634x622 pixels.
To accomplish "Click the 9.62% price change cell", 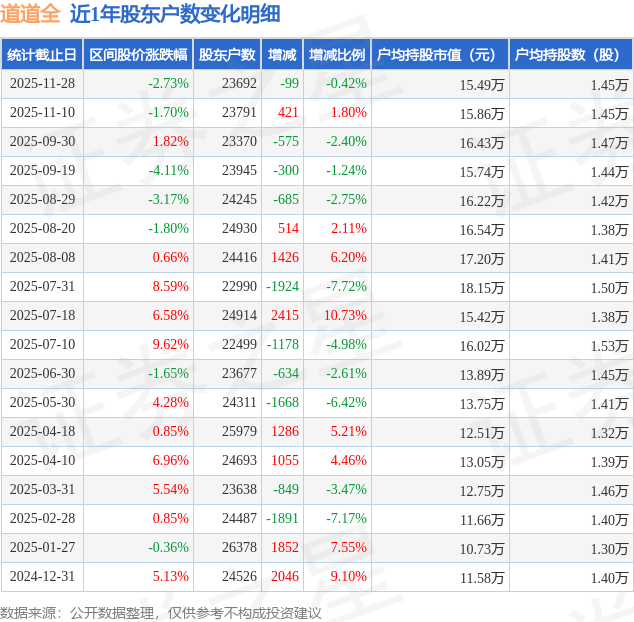I will pos(169,345).
